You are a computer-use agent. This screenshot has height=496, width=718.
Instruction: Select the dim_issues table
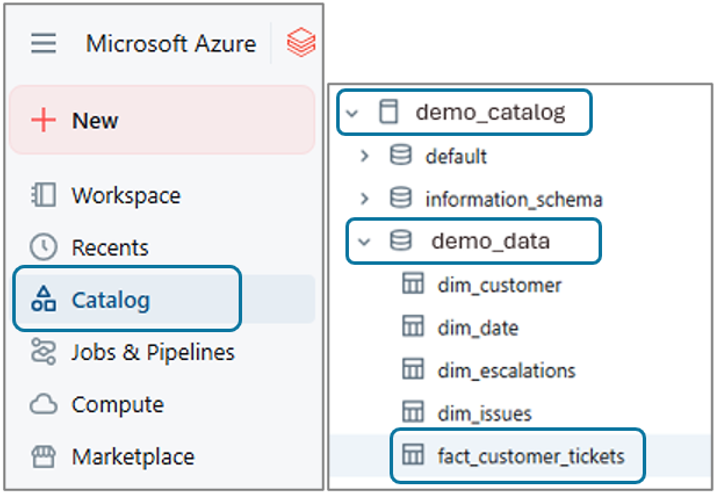click(484, 413)
